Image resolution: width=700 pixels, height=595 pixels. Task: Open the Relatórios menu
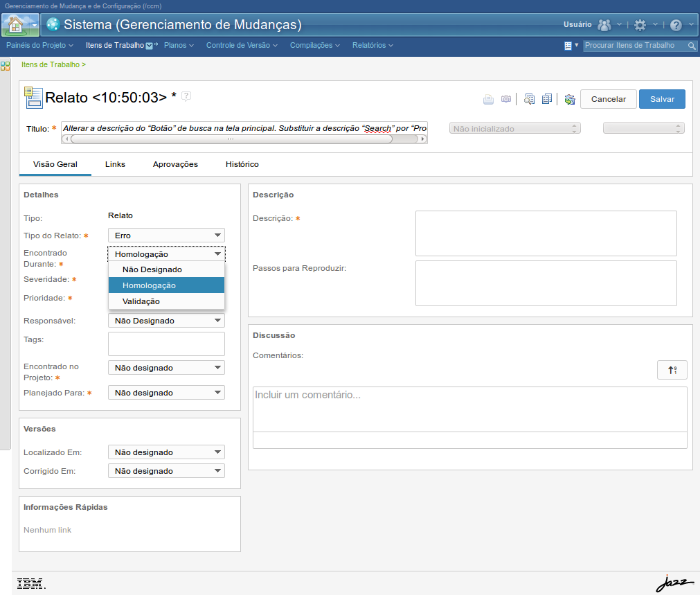(x=373, y=46)
